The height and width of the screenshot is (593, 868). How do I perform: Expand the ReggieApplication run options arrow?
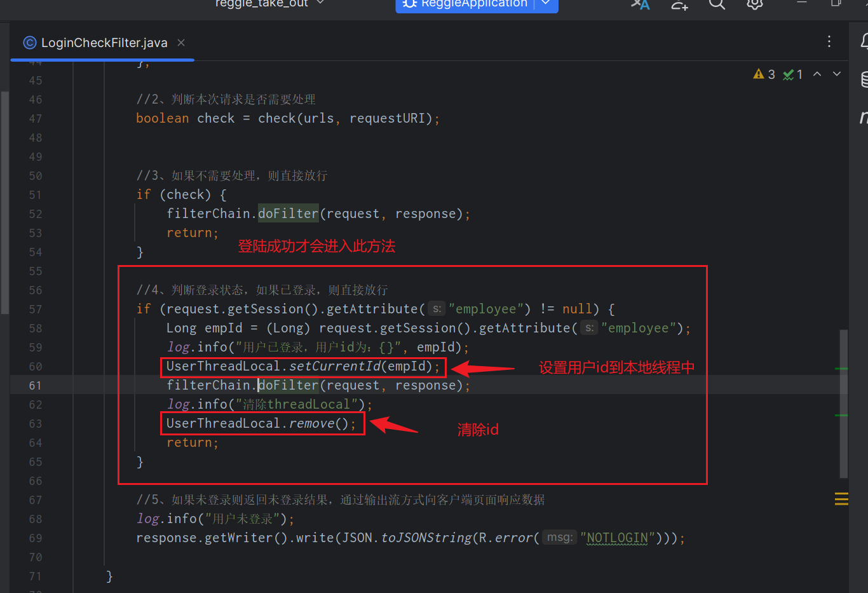[546, 3]
